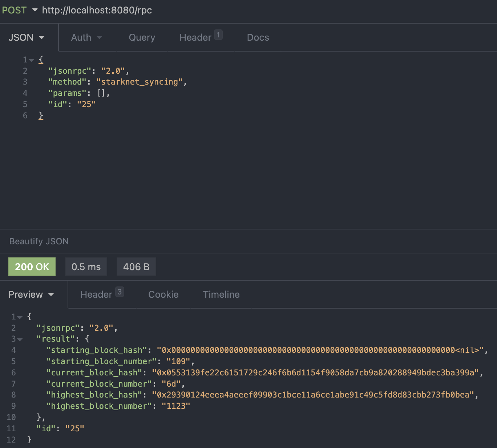Collapse request body line 1 fold arrow
Viewport: 497px width, 448px height.
32,60
